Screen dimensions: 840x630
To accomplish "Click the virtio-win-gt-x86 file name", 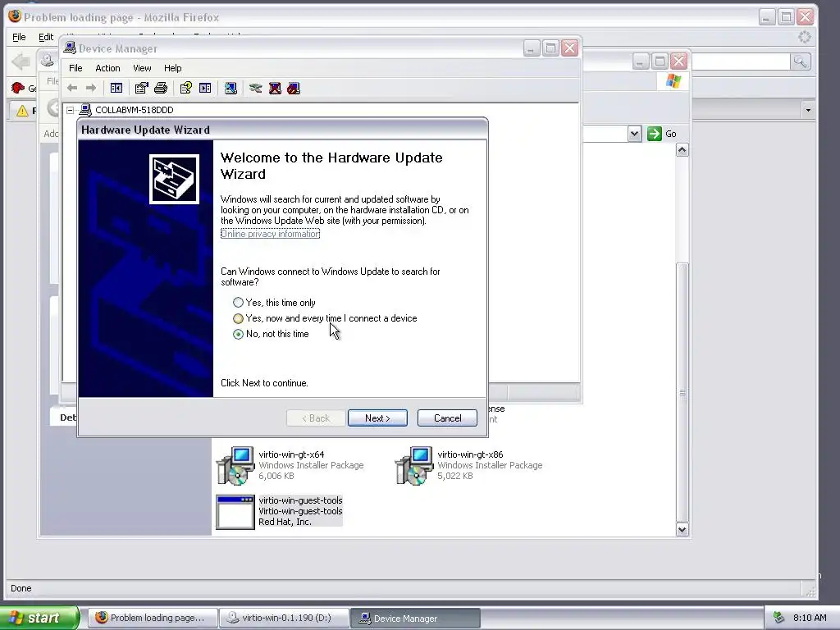I will click(x=470, y=454).
